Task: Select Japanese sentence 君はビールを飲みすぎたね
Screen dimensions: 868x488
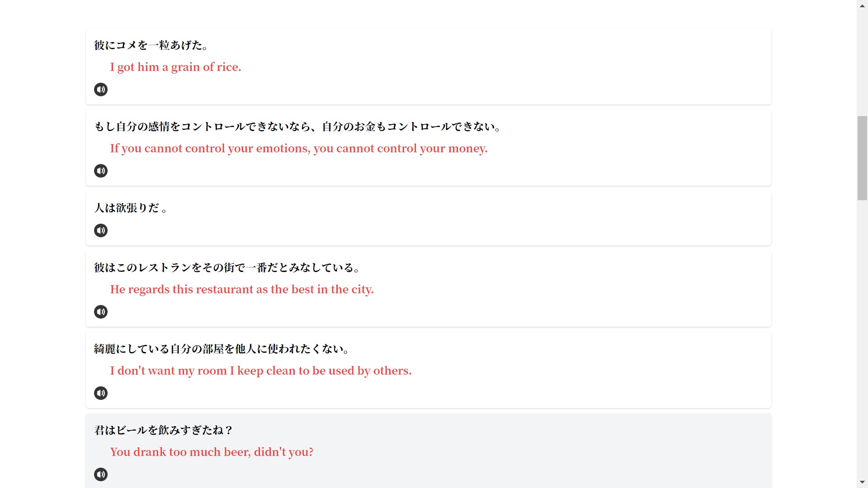Action: pyautogui.click(x=163, y=430)
